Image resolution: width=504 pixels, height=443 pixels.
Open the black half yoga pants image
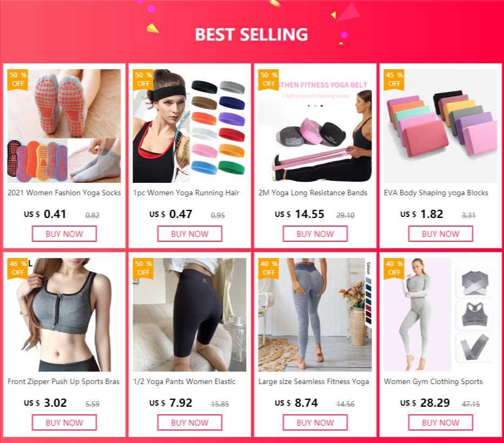pyautogui.click(x=190, y=315)
